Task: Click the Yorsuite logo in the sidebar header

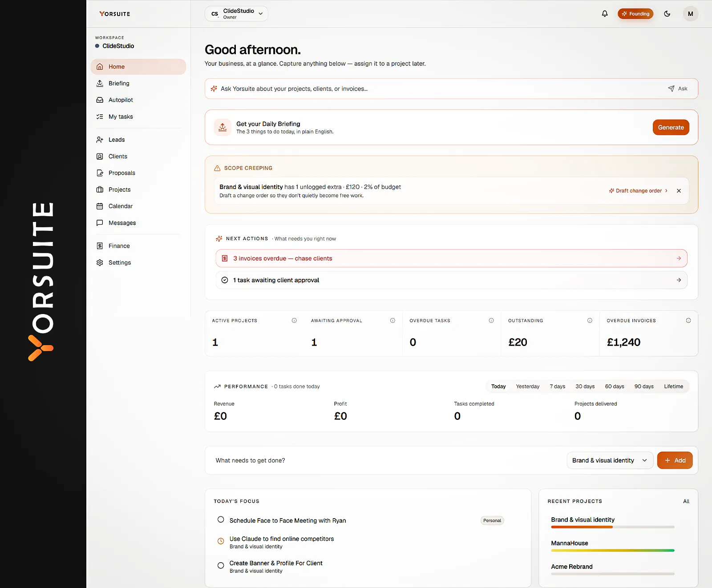Action: [115, 14]
